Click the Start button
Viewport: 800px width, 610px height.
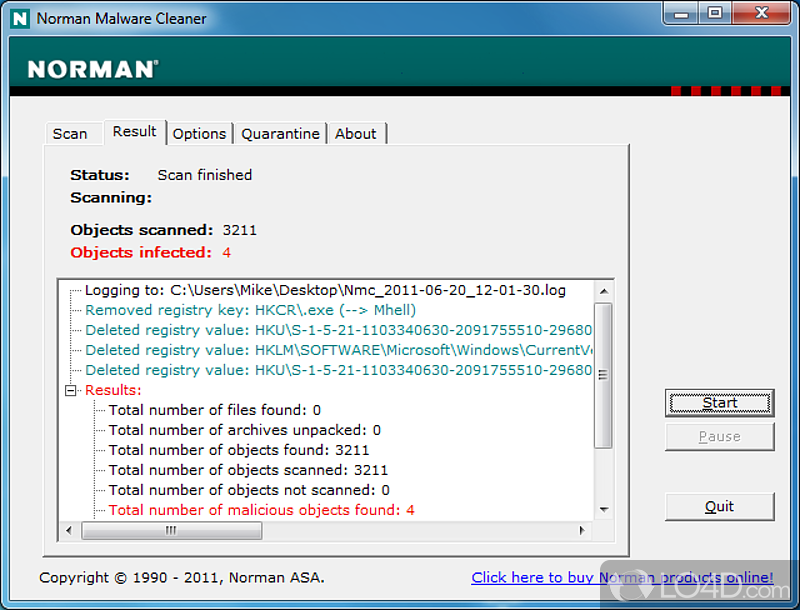tap(719, 403)
